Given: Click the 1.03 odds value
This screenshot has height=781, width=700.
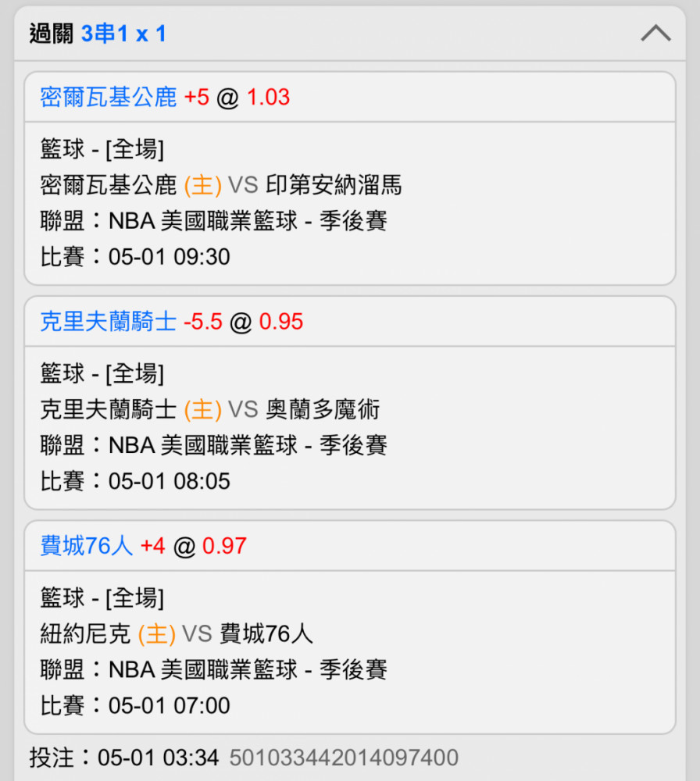Looking at the screenshot, I should pos(269,97).
